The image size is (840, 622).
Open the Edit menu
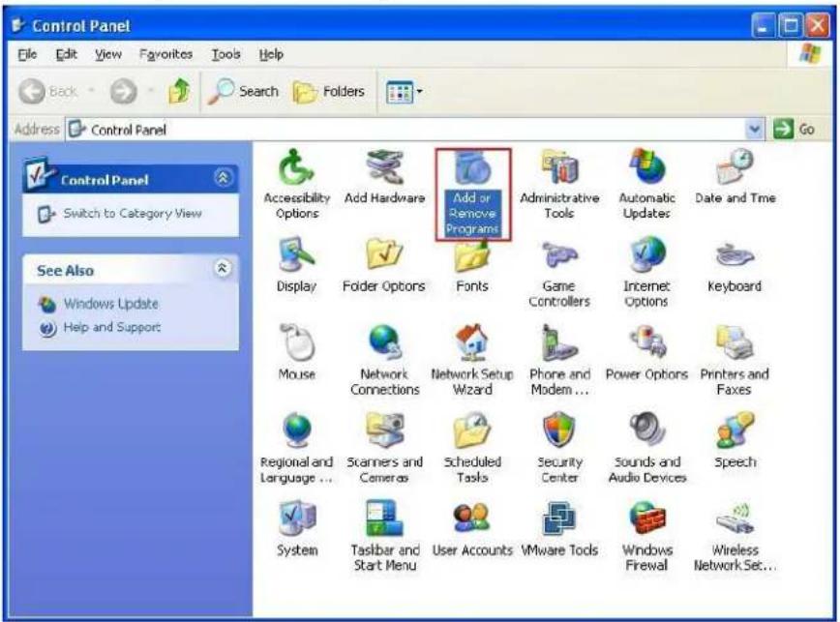coord(67,54)
